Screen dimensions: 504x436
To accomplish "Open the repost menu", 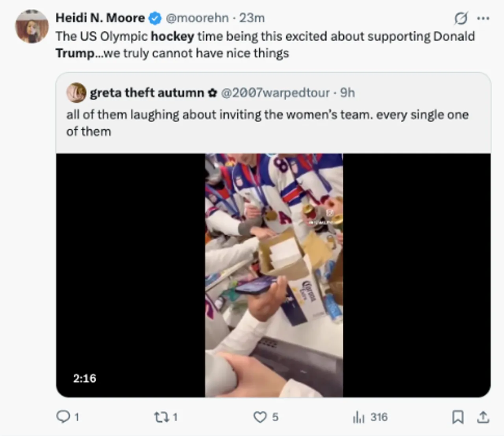I will click(161, 417).
